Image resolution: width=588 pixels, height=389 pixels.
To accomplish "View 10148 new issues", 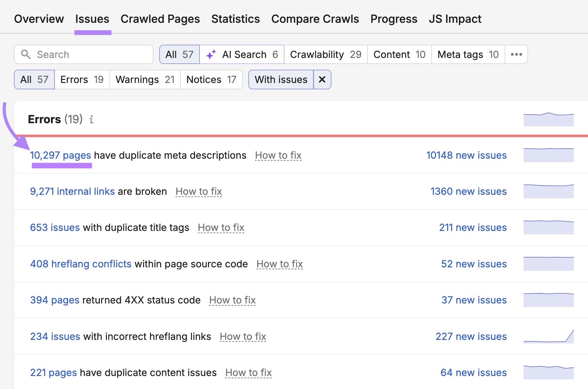I will [x=467, y=155].
